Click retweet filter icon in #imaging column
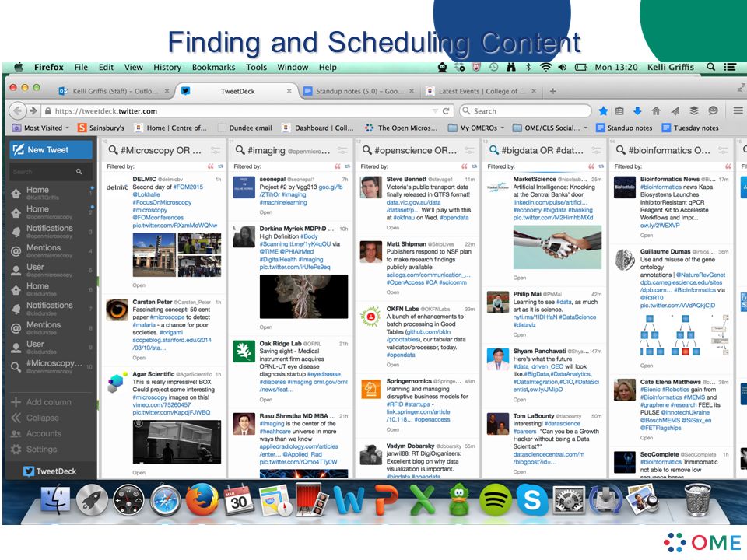Image resolution: width=747 pixels, height=560 pixels. [x=347, y=166]
